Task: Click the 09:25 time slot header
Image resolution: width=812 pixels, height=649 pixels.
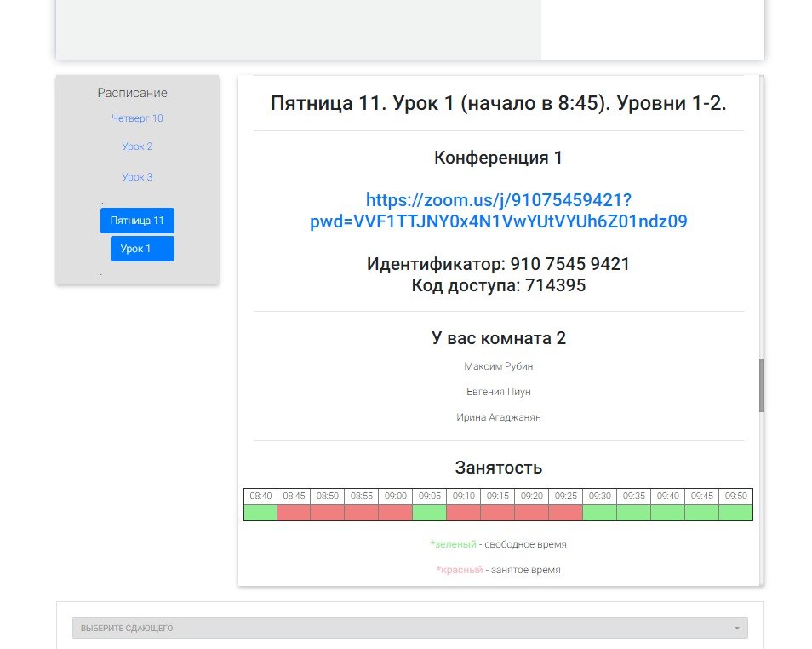Action: pos(565,496)
